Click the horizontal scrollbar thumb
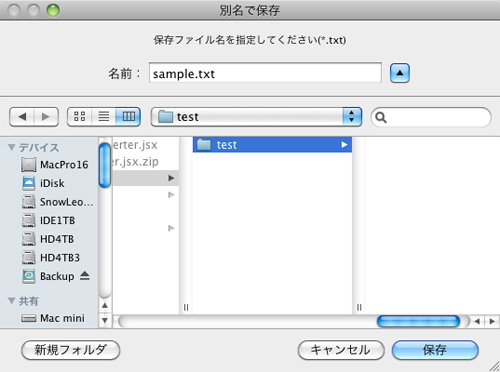The width and height of the screenshot is (500, 372). click(418, 321)
